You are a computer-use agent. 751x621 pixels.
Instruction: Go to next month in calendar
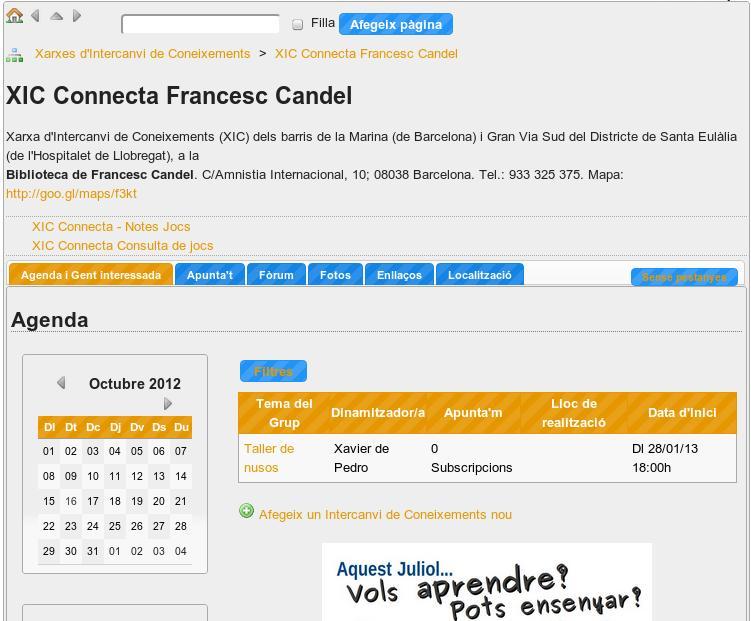click(x=168, y=403)
